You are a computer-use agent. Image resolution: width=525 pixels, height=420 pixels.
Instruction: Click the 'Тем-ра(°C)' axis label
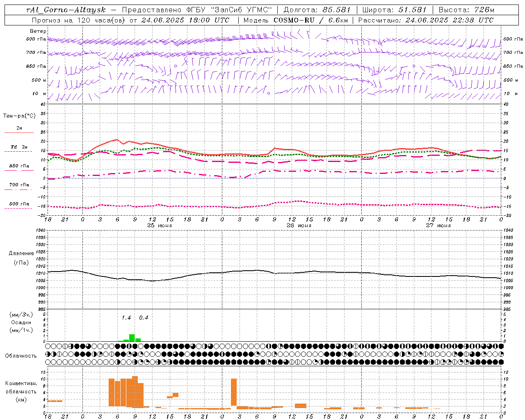tap(19, 116)
